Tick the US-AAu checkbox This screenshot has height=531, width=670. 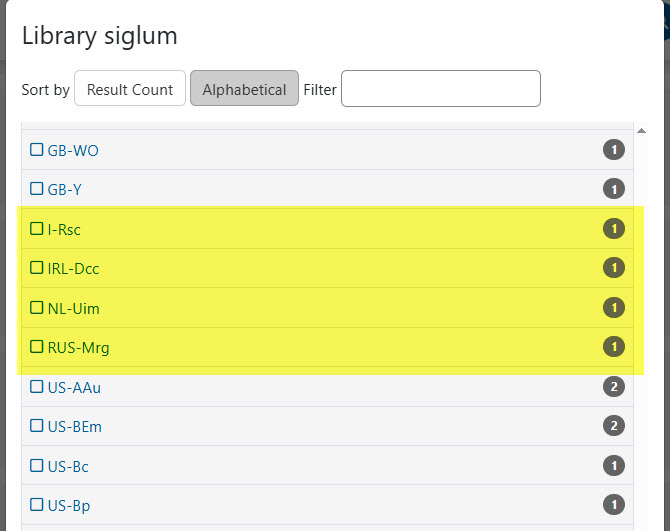tap(37, 387)
